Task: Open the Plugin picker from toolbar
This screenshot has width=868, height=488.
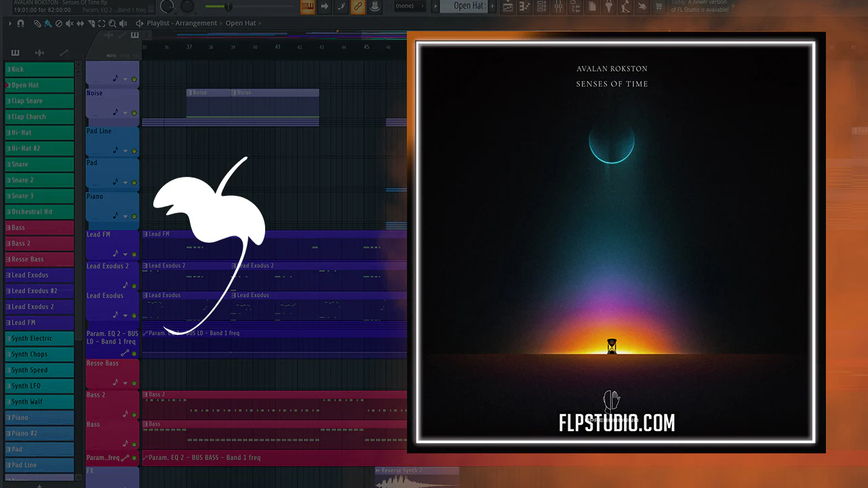Action: point(608,7)
